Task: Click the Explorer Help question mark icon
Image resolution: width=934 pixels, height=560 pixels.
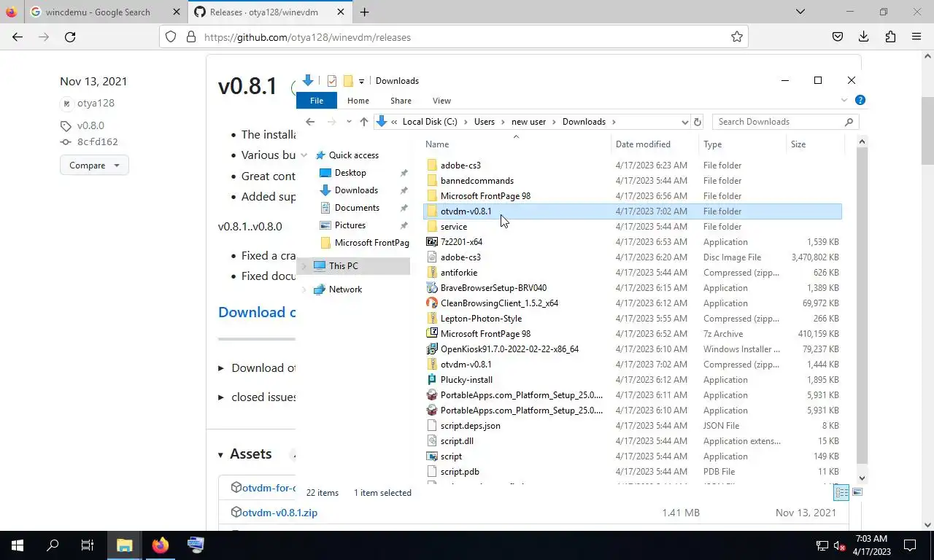Action: (860, 100)
